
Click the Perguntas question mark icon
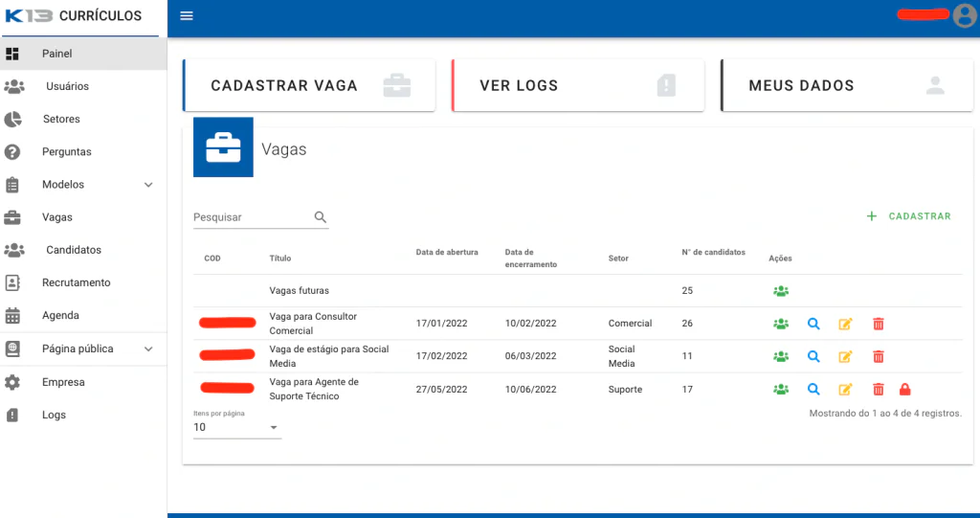12,152
